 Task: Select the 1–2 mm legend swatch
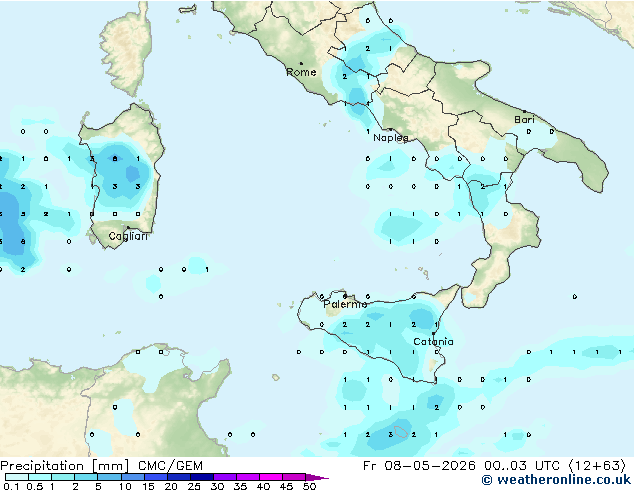(63, 477)
